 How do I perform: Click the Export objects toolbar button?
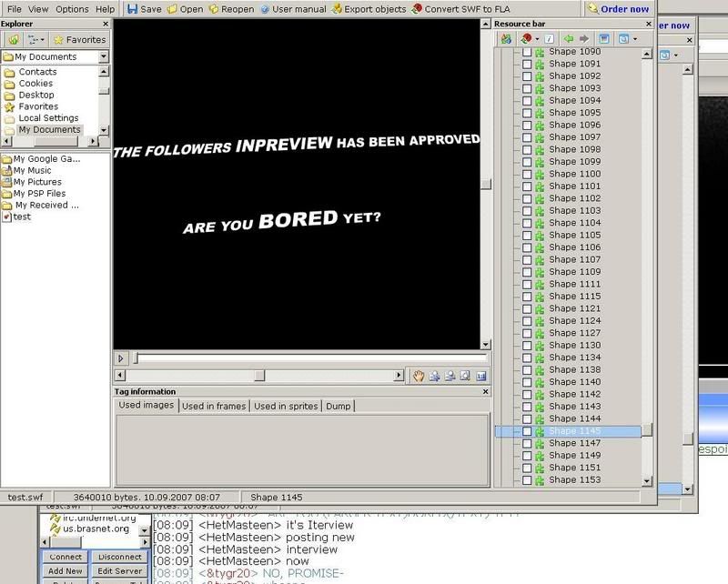tap(369, 9)
